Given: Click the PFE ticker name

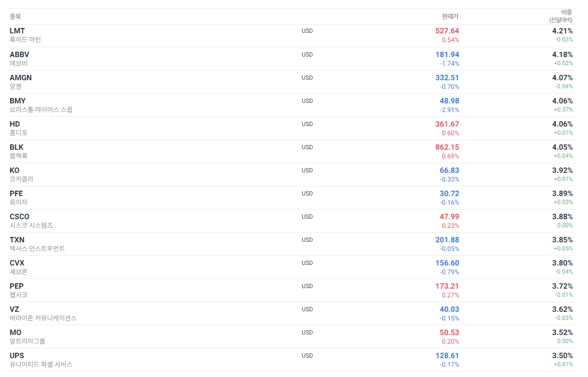Looking at the screenshot, I should [17, 194].
